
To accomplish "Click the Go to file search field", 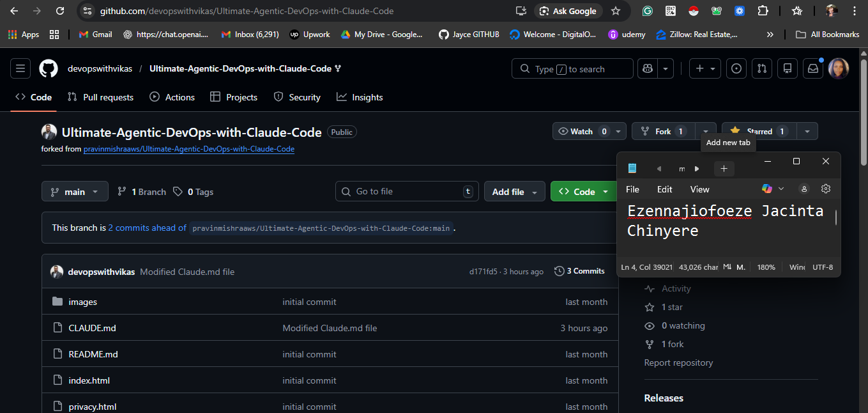I will (x=407, y=192).
